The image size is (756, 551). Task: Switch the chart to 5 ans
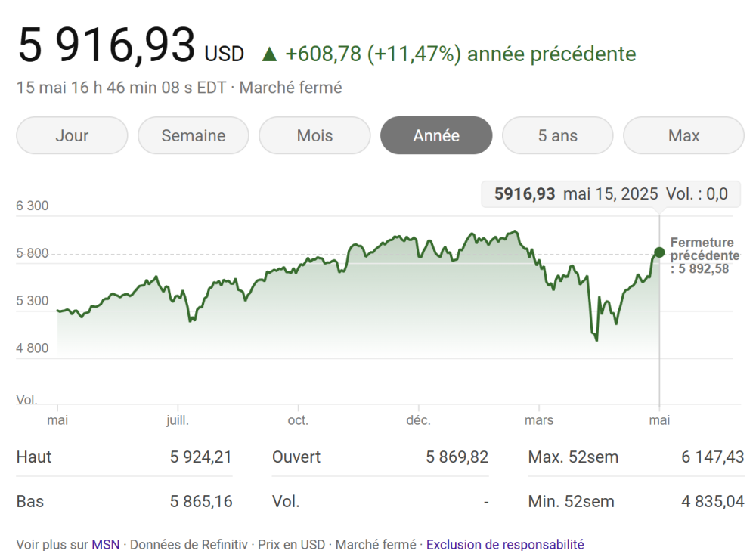click(558, 135)
